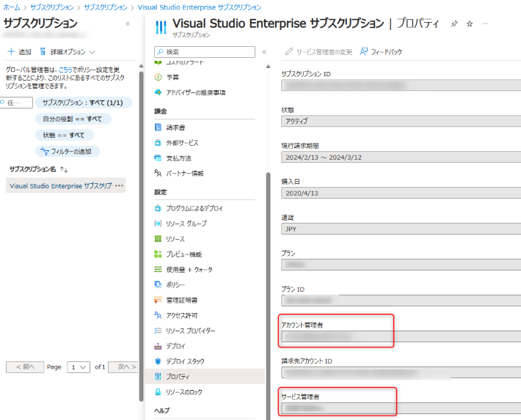The width and height of the screenshot is (521, 420).
Task: Open the page number dropdown
Action: click(79, 366)
